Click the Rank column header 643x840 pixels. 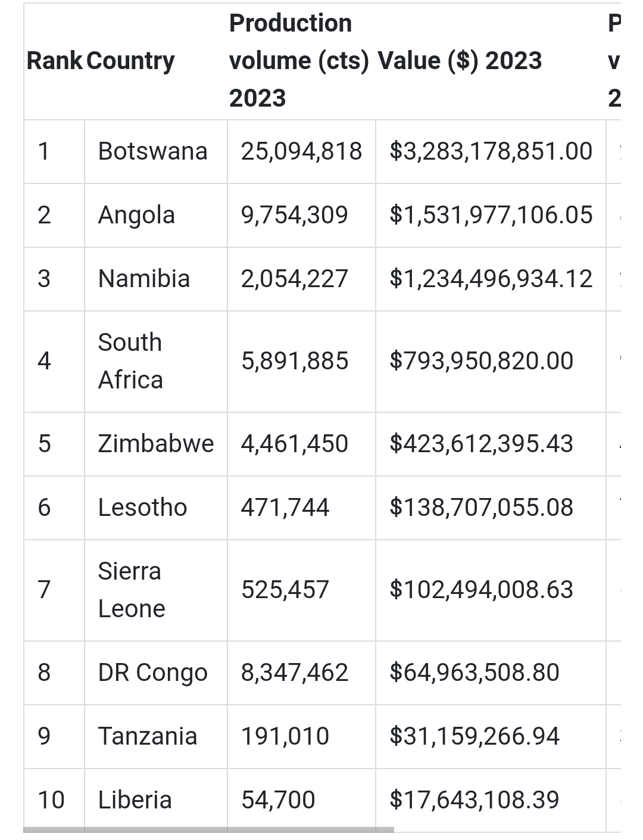coord(54,61)
